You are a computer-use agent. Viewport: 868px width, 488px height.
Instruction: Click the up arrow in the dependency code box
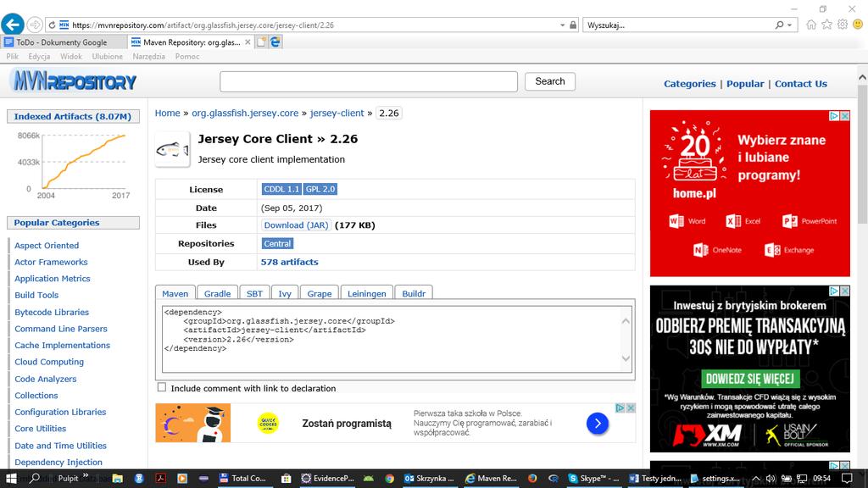point(626,321)
